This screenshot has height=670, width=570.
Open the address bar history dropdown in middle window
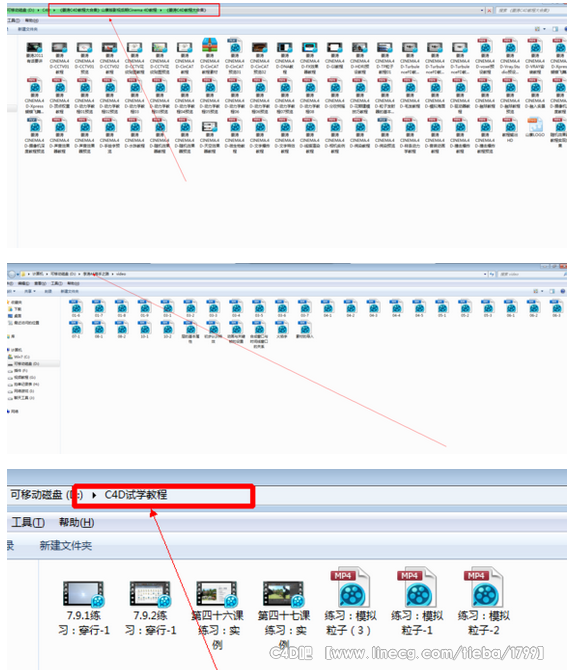tap(485, 274)
